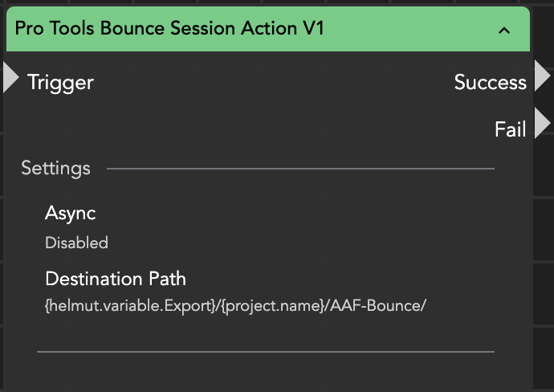Click AAF-Bounce at the path's end

point(376,306)
